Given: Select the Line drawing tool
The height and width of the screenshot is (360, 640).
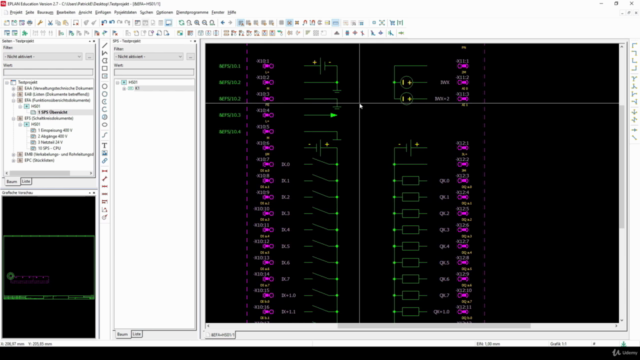Looking at the screenshot, I should (105, 45).
